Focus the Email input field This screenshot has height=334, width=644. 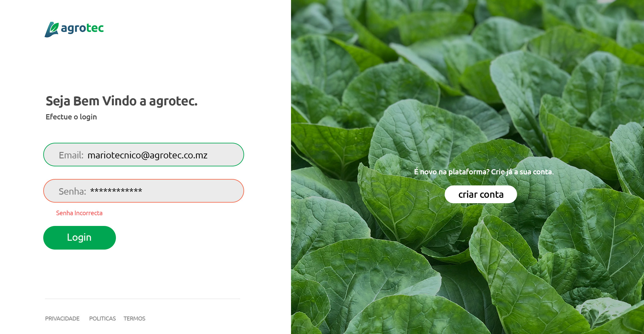tap(144, 155)
